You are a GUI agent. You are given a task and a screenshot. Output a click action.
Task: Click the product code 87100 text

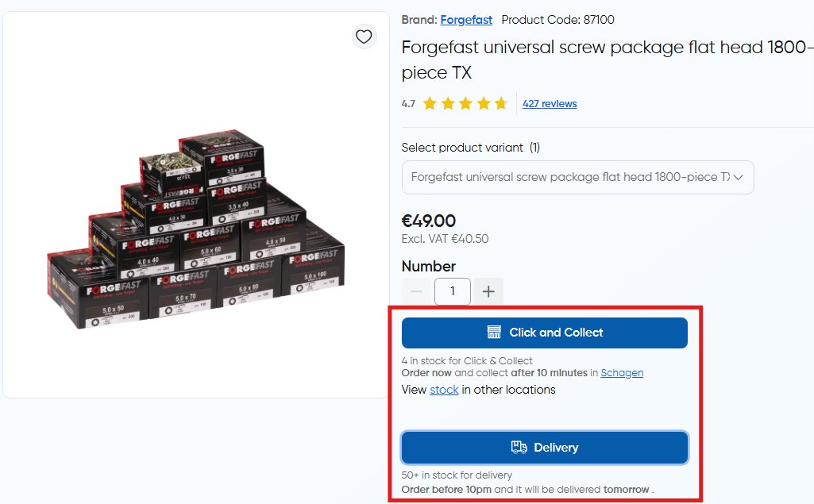(x=557, y=20)
